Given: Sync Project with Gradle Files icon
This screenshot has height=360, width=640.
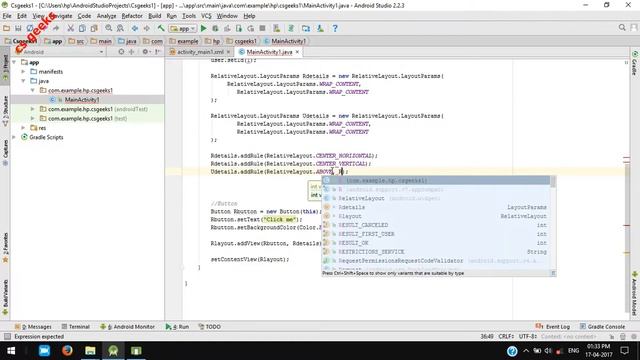Looking at the screenshot, I should pyautogui.click(x=291, y=28).
